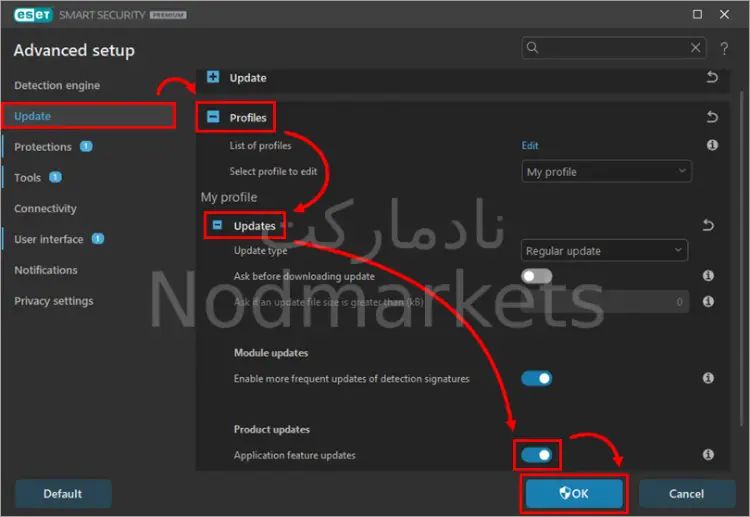Show info for List of profiles
The image size is (750, 517).
712,145
